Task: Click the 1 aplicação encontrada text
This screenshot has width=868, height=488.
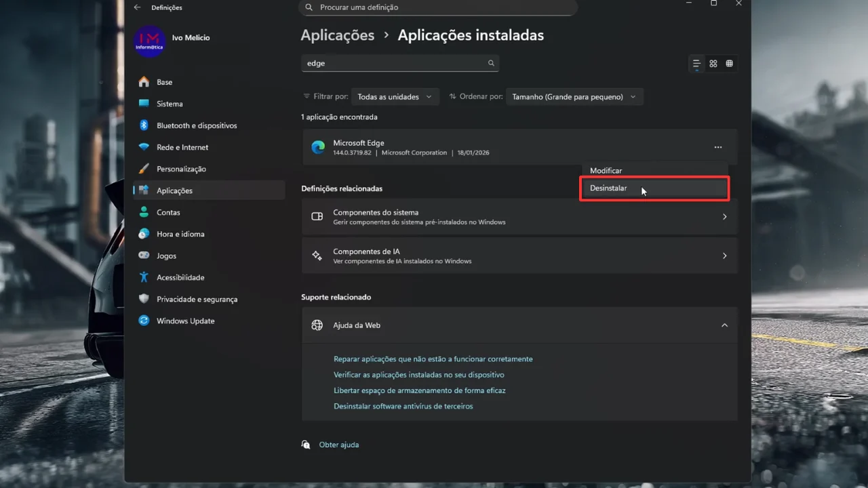Action: point(339,117)
